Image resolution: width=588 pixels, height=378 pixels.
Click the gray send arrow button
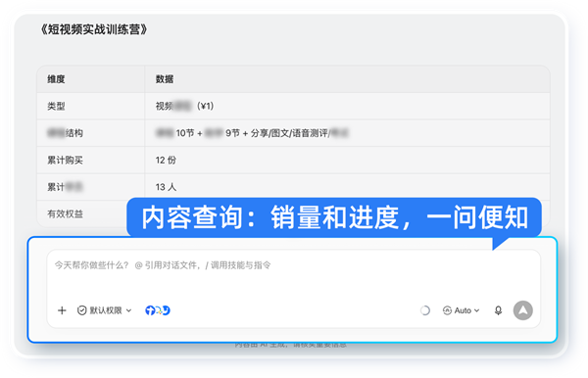pos(522,310)
